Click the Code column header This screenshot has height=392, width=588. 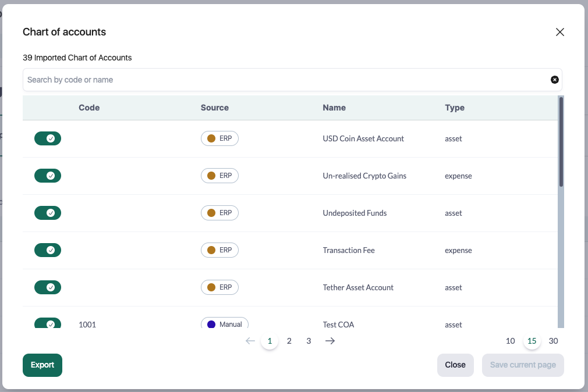click(89, 108)
